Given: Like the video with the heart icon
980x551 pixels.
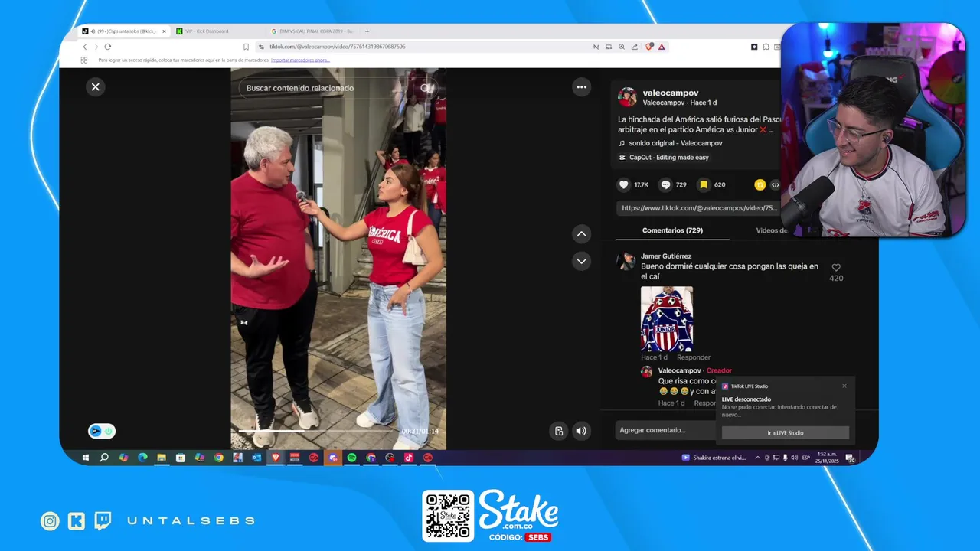Looking at the screenshot, I should tap(624, 184).
